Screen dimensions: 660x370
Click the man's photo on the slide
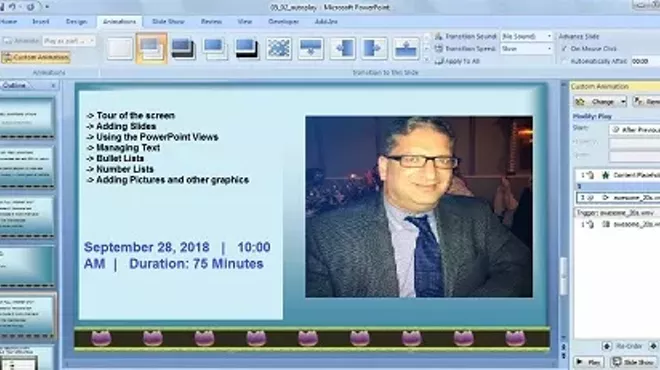[x=419, y=207]
